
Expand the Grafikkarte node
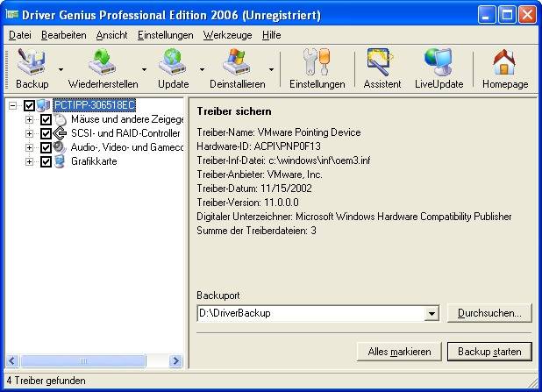click(30, 161)
